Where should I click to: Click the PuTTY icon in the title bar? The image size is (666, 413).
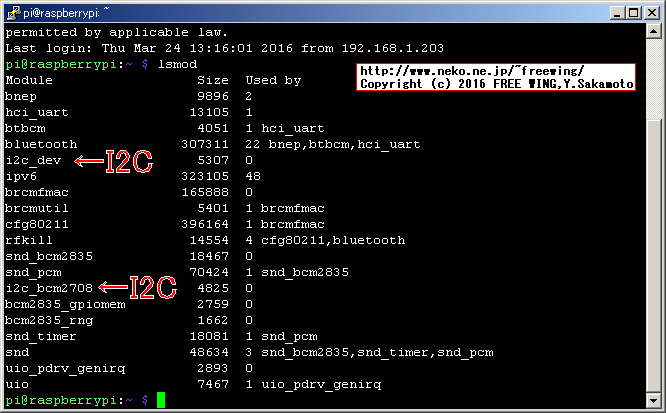point(13,12)
